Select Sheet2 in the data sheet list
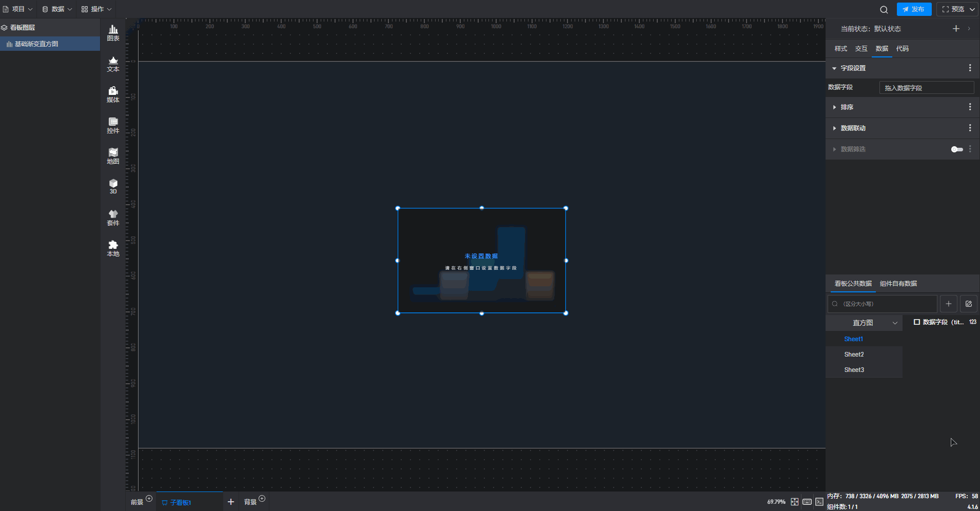980x511 pixels. [854, 355]
